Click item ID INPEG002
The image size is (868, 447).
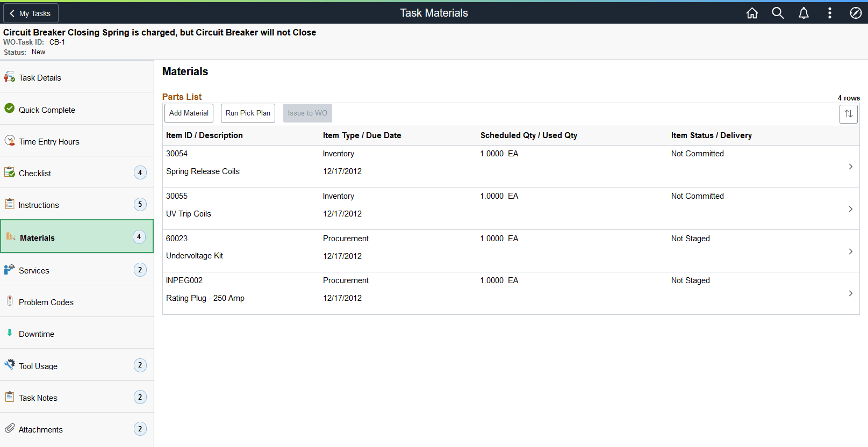point(184,280)
